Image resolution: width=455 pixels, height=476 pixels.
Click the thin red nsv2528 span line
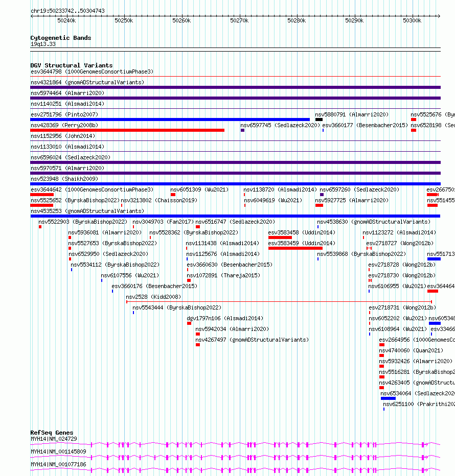click(279, 302)
